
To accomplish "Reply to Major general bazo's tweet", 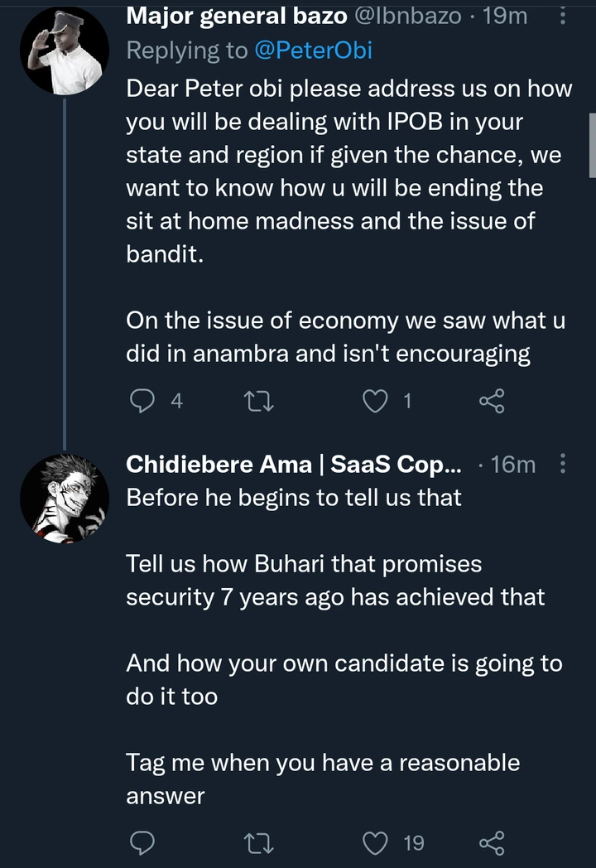I will coord(144,402).
